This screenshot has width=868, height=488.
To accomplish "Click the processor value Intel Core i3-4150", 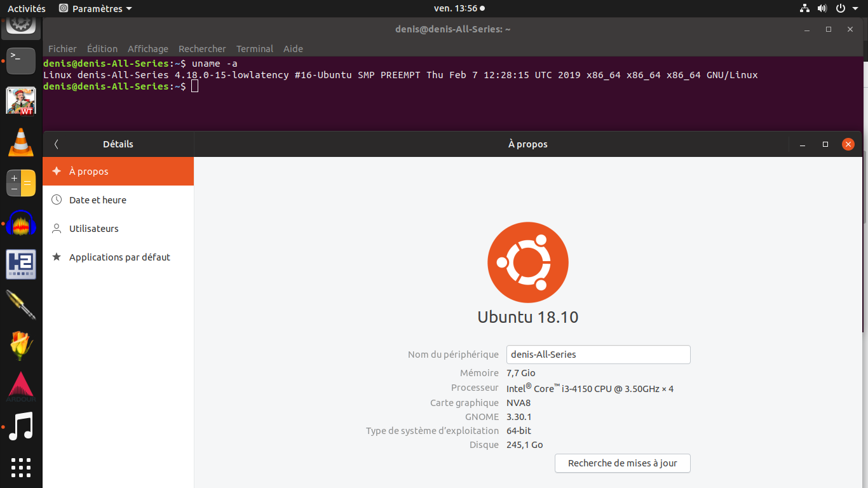I will pos(590,388).
